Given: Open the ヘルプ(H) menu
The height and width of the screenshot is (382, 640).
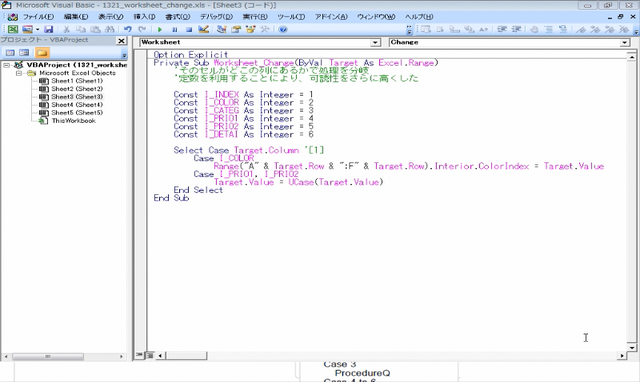Looking at the screenshot, I should (419, 17).
